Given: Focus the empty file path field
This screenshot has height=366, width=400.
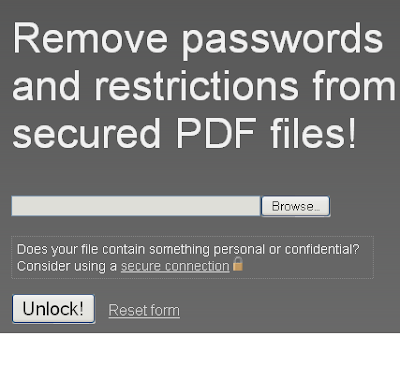Looking at the screenshot, I should point(136,206).
